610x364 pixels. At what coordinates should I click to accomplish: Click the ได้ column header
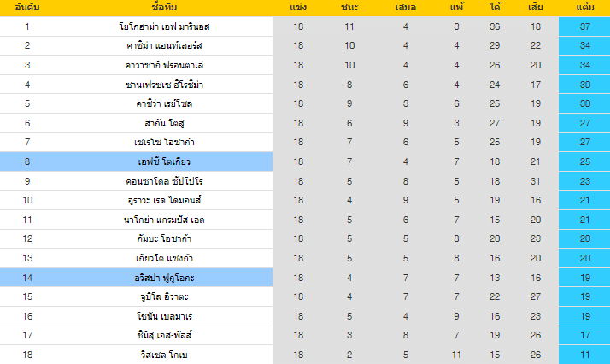pyautogui.click(x=495, y=7)
